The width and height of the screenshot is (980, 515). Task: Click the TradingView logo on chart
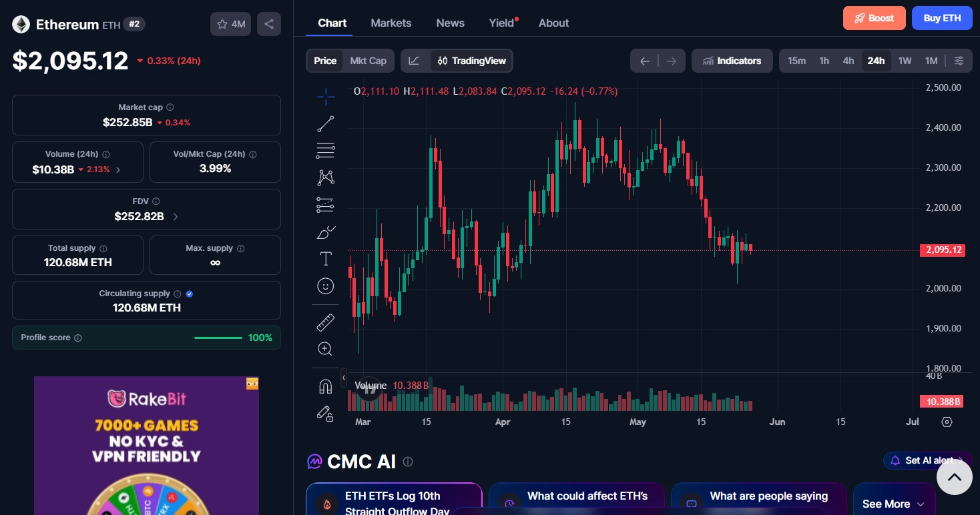click(369, 388)
